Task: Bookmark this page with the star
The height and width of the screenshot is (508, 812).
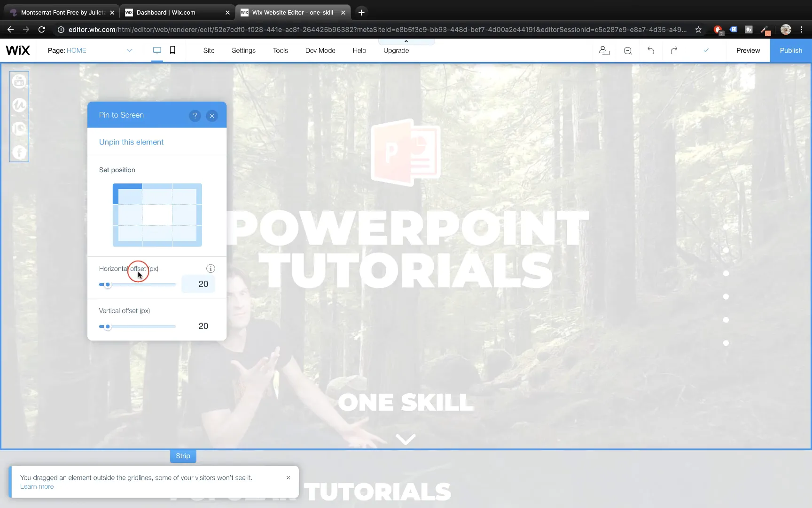Action: pos(698,30)
